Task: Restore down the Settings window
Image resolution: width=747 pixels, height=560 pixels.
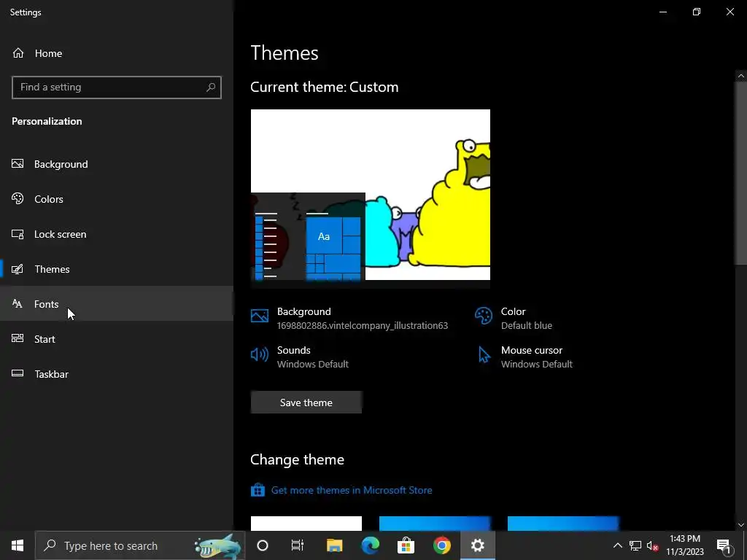Action: [697, 12]
